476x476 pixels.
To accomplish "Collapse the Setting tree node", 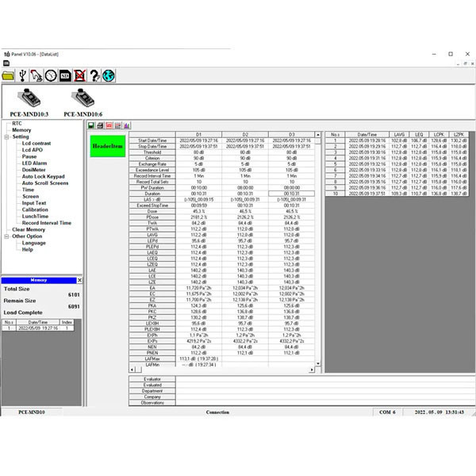I will (x=7, y=136).
